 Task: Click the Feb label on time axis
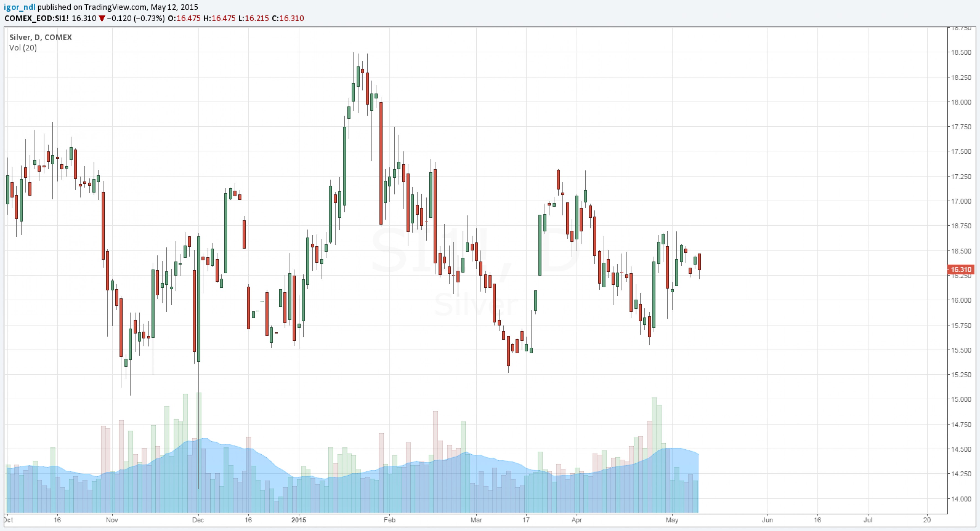(389, 520)
